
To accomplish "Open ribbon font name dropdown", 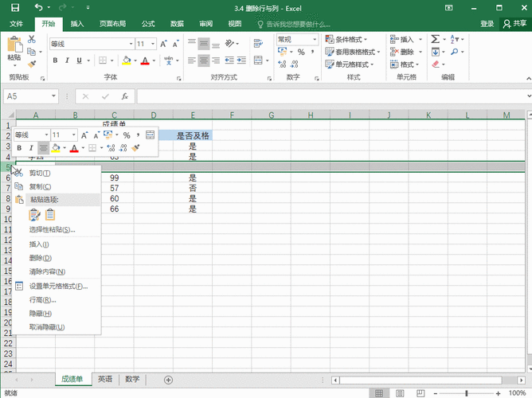I will click(x=131, y=44).
